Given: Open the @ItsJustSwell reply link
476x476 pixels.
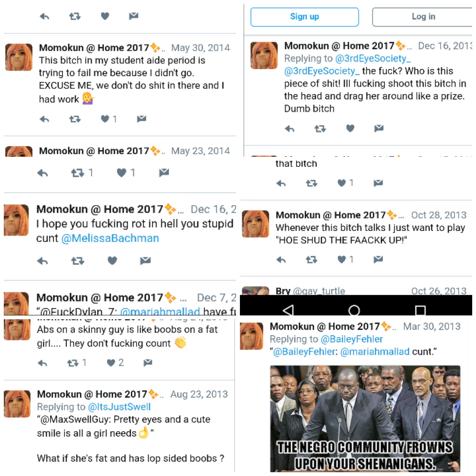Looking at the screenshot, I should [x=119, y=407].
